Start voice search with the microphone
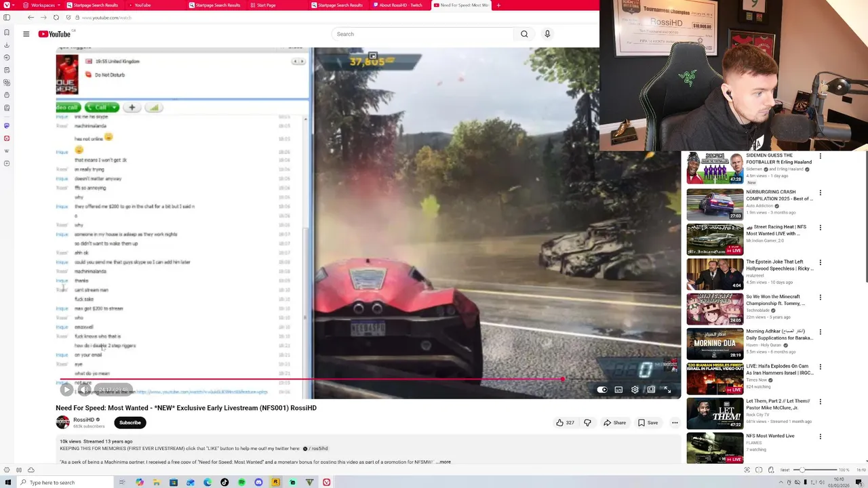This screenshot has width=868, height=488. [x=547, y=34]
